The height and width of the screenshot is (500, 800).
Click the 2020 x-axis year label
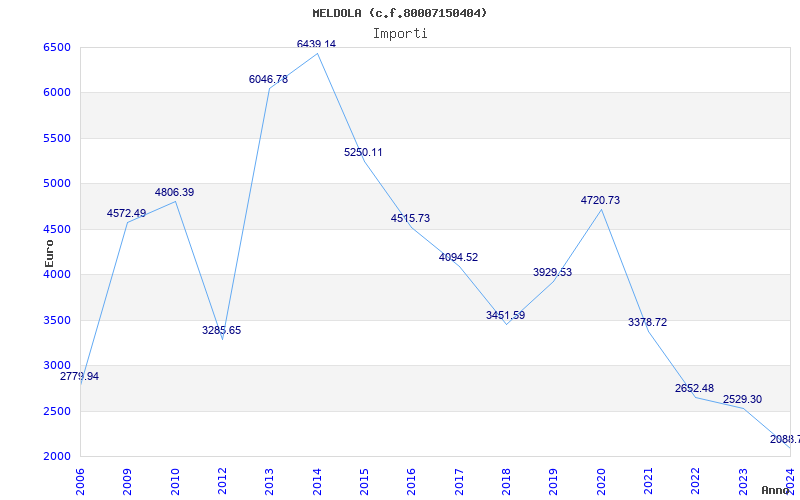601,482
